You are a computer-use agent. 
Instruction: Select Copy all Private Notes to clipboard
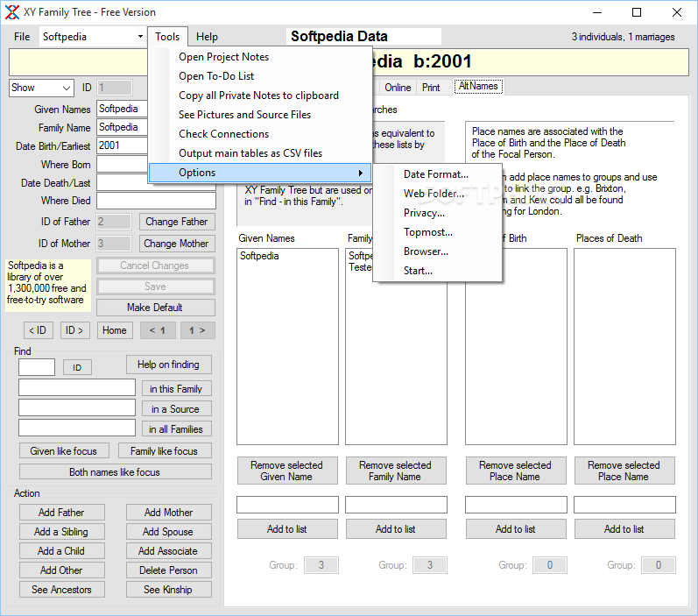point(260,96)
